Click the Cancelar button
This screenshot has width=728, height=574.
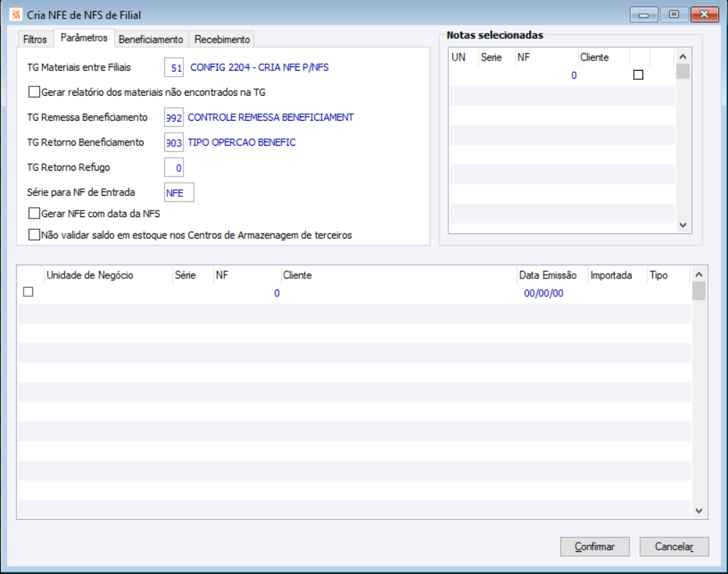tap(674, 547)
